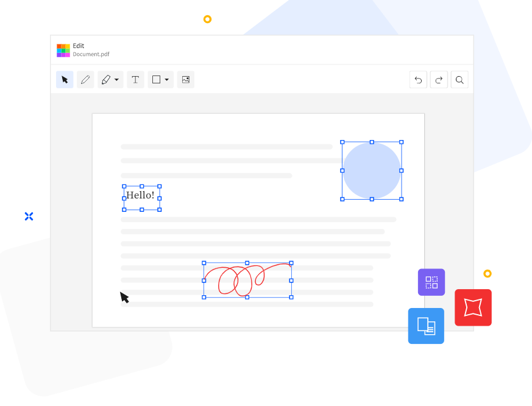532x406 pixels.
Task: Activate the Text tool
Action: [135, 80]
